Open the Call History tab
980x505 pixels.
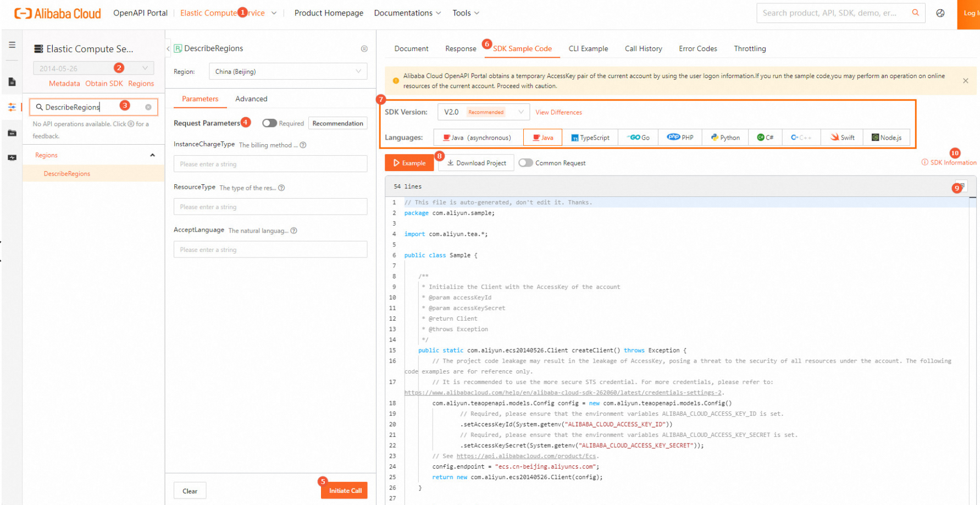[x=643, y=48]
